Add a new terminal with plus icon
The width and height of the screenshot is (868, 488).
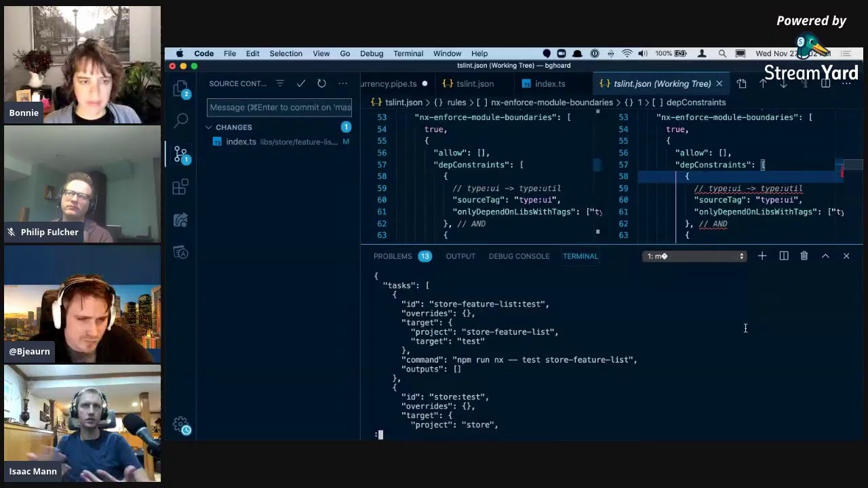762,256
